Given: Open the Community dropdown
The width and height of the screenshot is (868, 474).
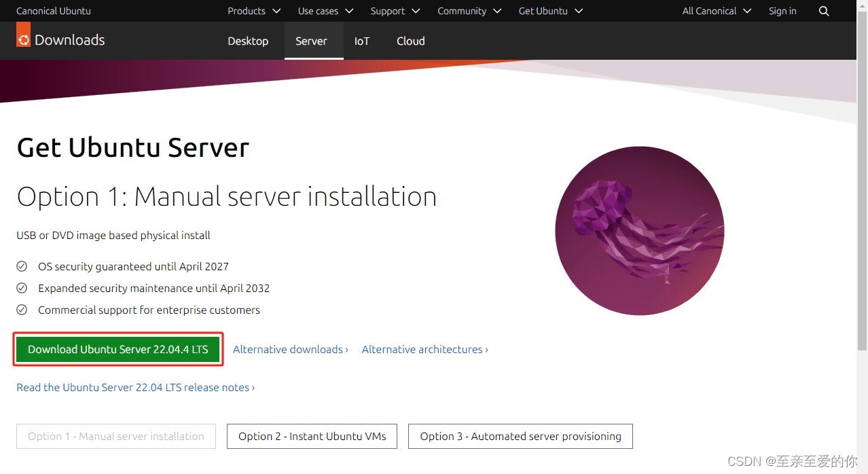Looking at the screenshot, I should pos(469,11).
